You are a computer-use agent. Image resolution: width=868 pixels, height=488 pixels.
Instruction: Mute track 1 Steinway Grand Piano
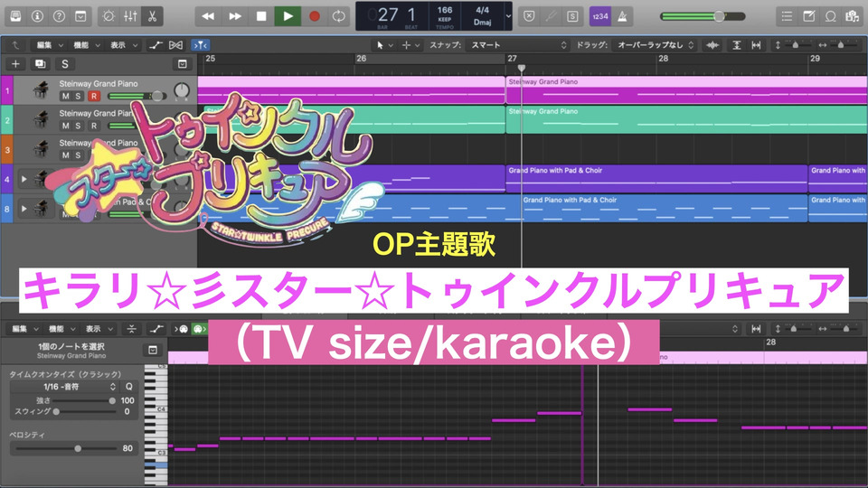65,97
